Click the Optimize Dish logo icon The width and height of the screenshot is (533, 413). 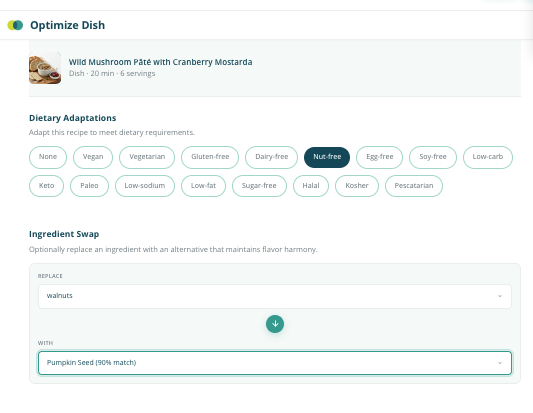click(x=15, y=25)
